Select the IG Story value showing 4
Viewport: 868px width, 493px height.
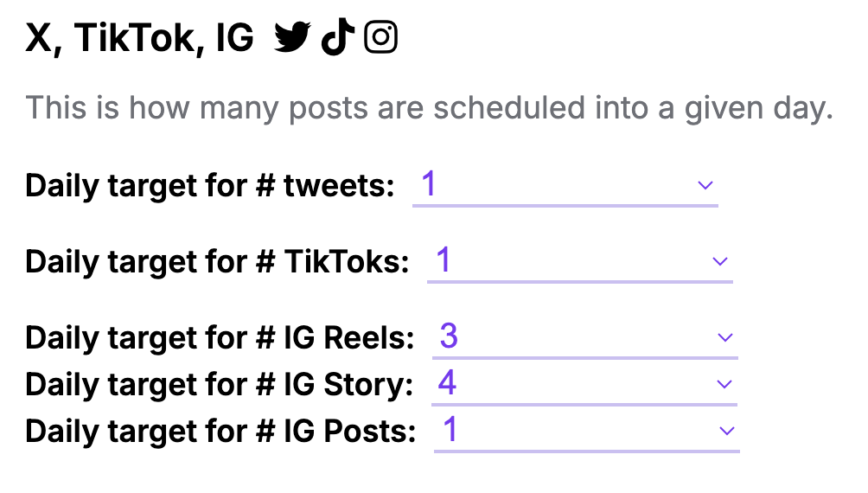click(x=447, y=382)
